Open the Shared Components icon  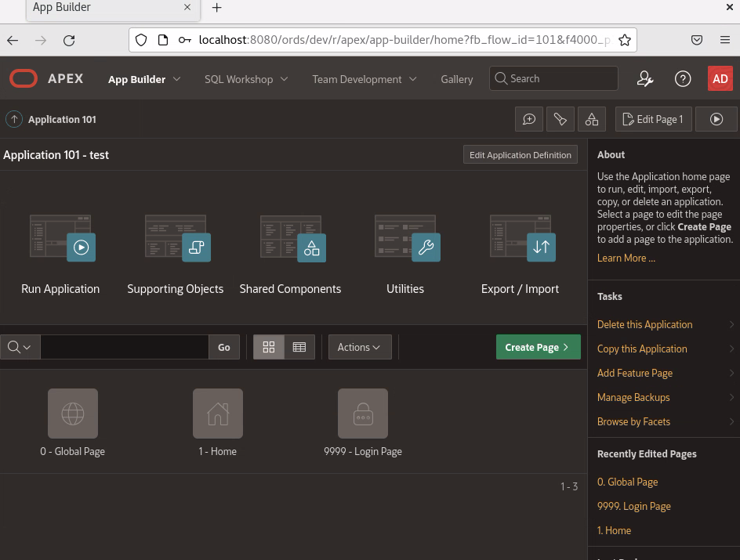(290, 238)
